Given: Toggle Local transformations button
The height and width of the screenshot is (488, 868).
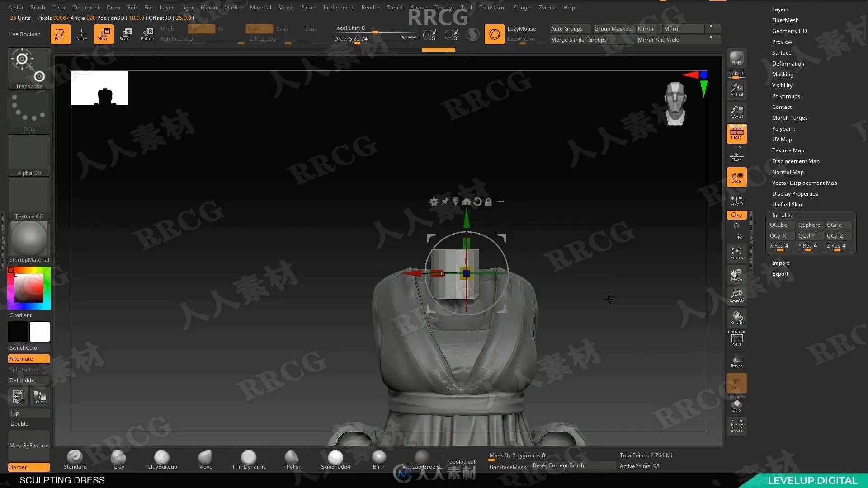Looking at the screenshot, I should coord(736,177).
